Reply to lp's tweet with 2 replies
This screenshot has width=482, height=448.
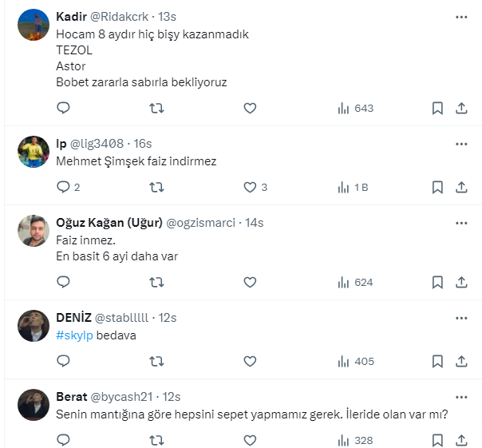point(64,188)
